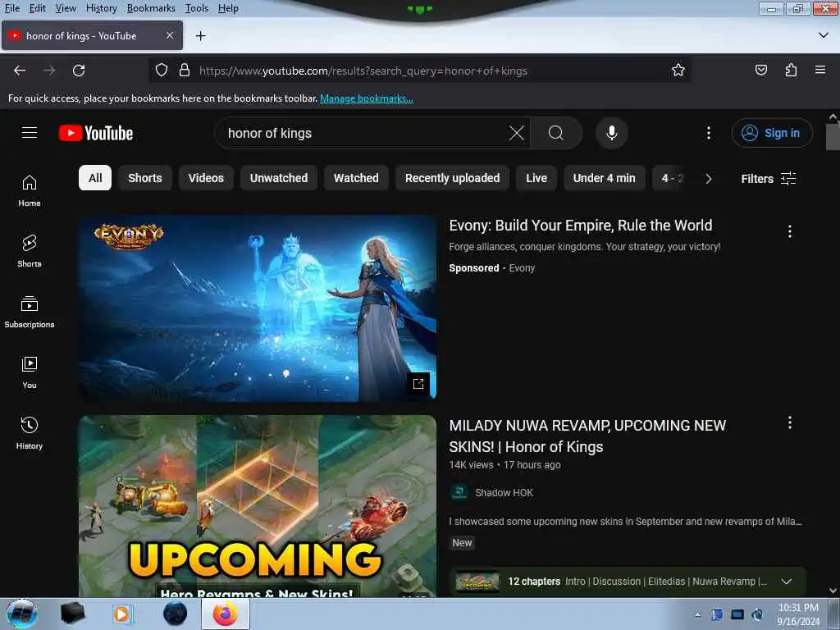This screenshot has width=840, height=630.
Task: Show more filter chips with right chevron
Action: pyautogui.click(x=708, y=178)
